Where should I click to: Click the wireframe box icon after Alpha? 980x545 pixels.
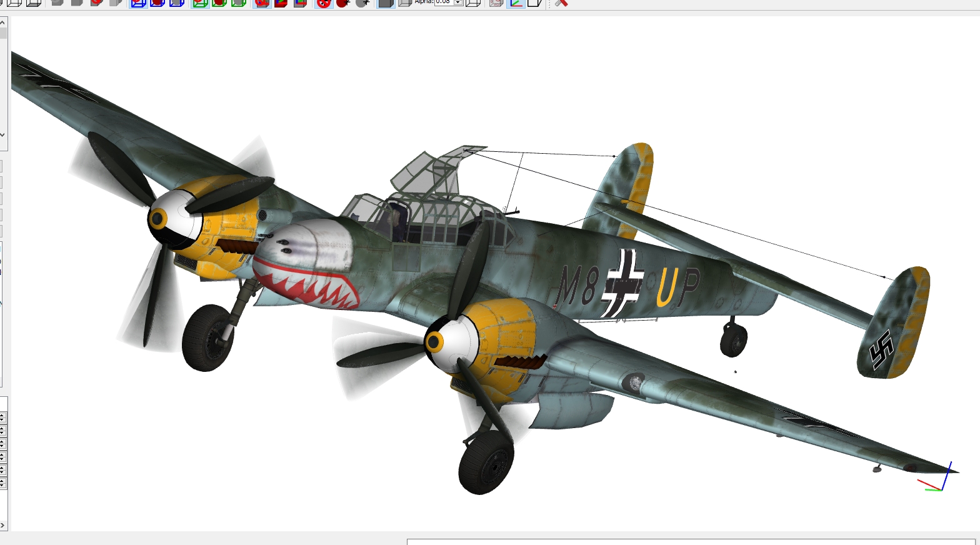click(x=473, y=2)
